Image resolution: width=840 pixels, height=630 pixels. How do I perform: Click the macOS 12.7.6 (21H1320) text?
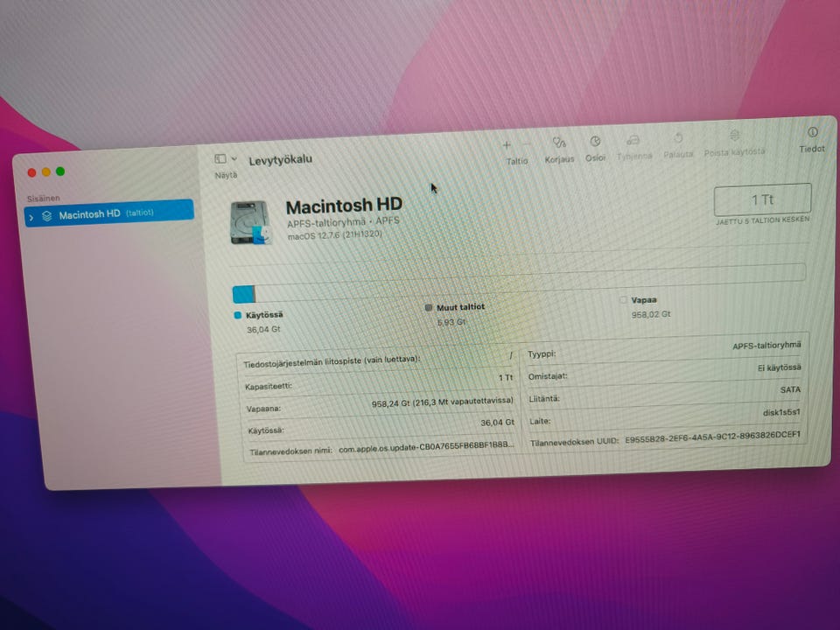(x=335, y=235)
